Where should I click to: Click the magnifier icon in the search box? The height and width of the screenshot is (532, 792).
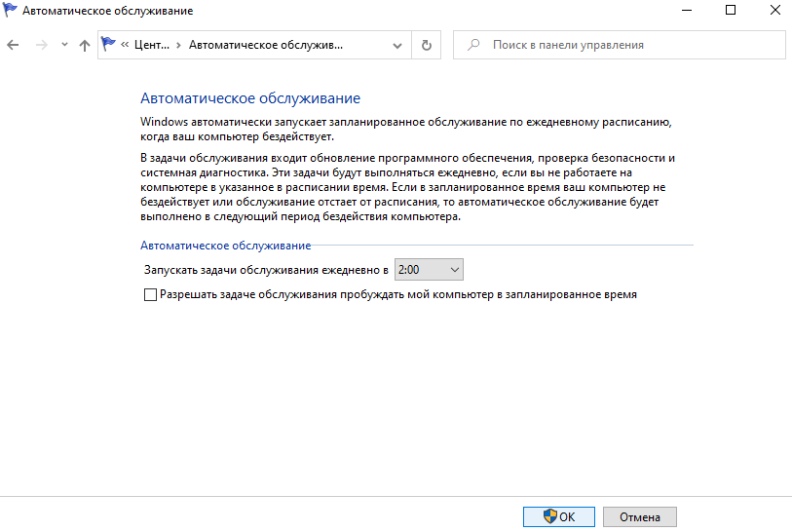coord(473,45)
